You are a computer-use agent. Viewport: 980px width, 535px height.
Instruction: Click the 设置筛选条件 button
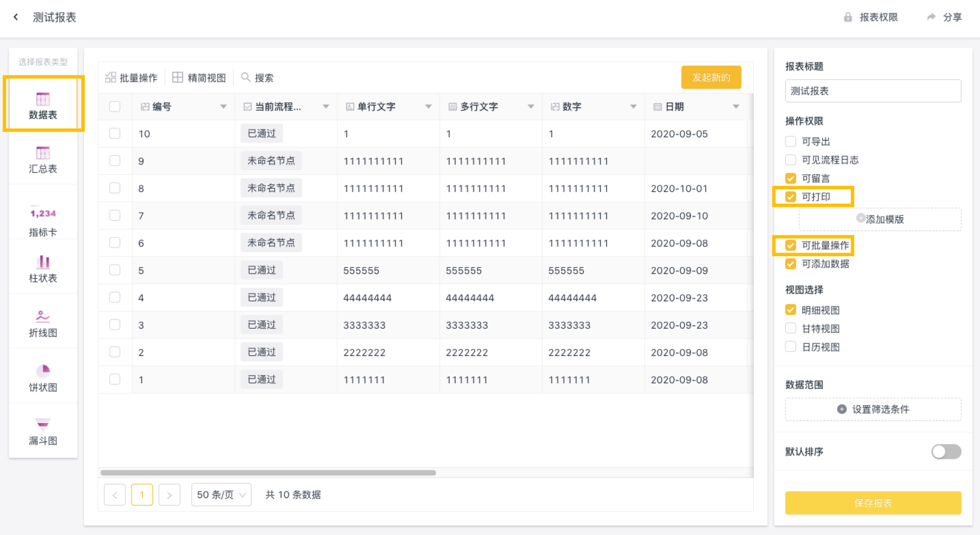point(873,409)
